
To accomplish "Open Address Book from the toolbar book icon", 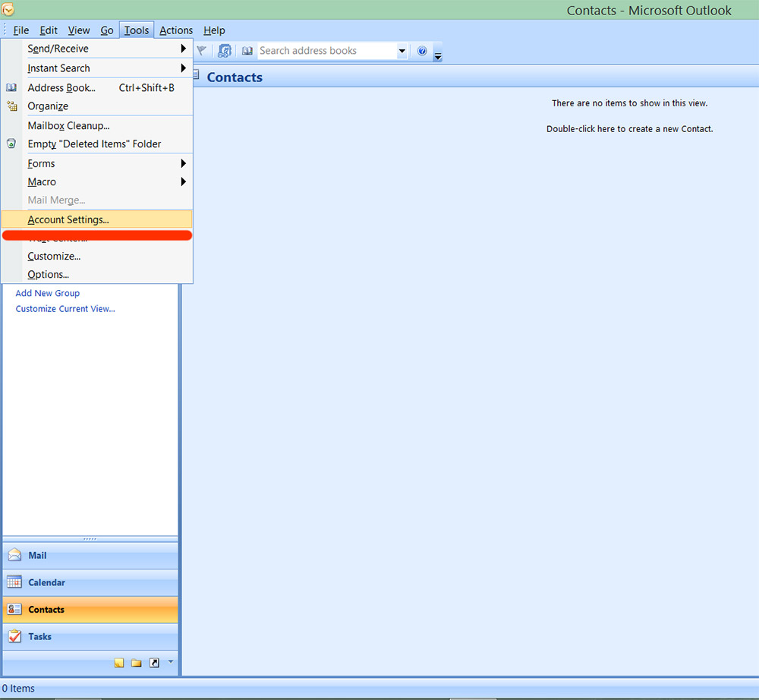I will coord(247,50).
